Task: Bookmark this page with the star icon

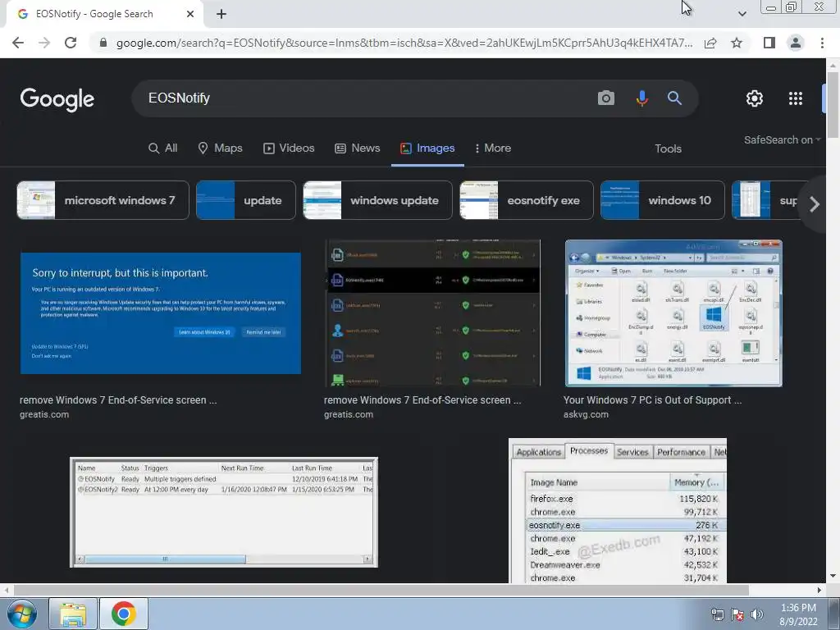Action: click(737, 43)
